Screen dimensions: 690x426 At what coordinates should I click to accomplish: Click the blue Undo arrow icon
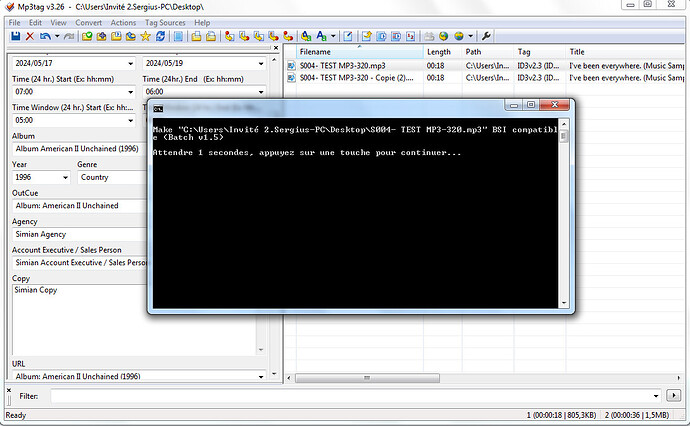(45, 36)
